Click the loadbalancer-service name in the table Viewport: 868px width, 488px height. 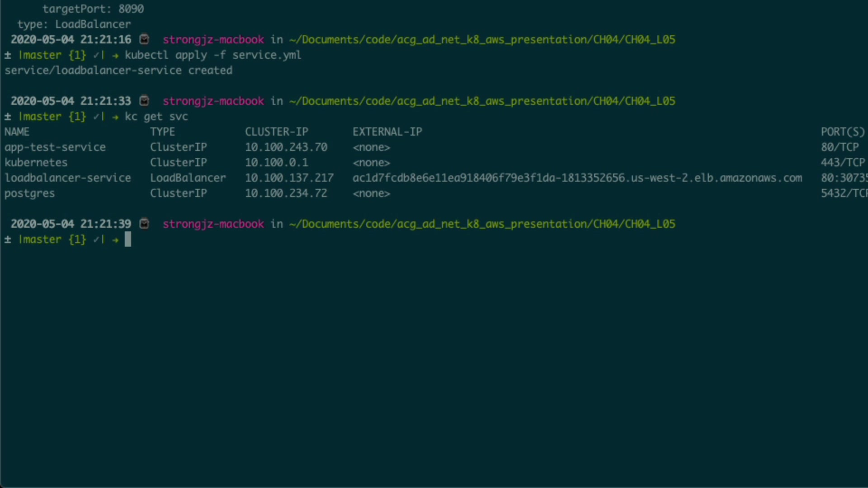[x=68, y=178]
